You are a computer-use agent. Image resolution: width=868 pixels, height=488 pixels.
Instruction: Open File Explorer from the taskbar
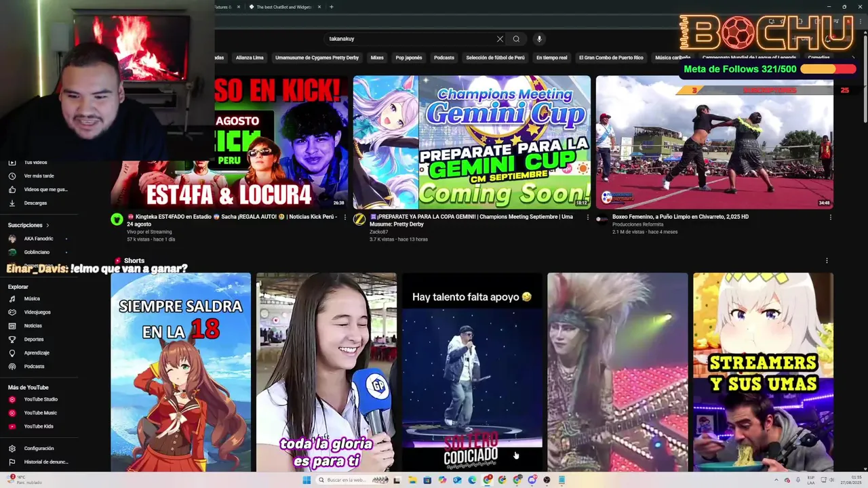click(412, 480)
